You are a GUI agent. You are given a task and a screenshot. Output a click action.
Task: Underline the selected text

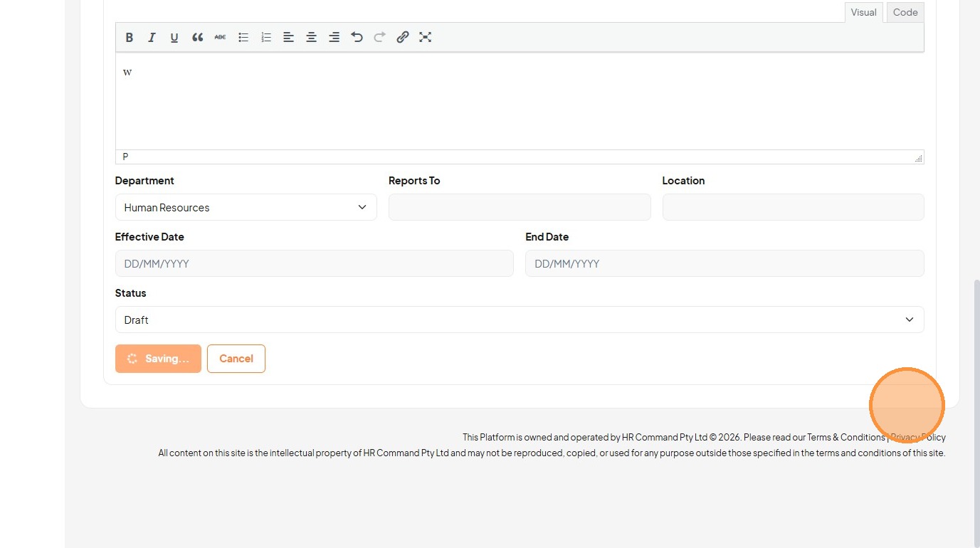click(x=174, y=38)
